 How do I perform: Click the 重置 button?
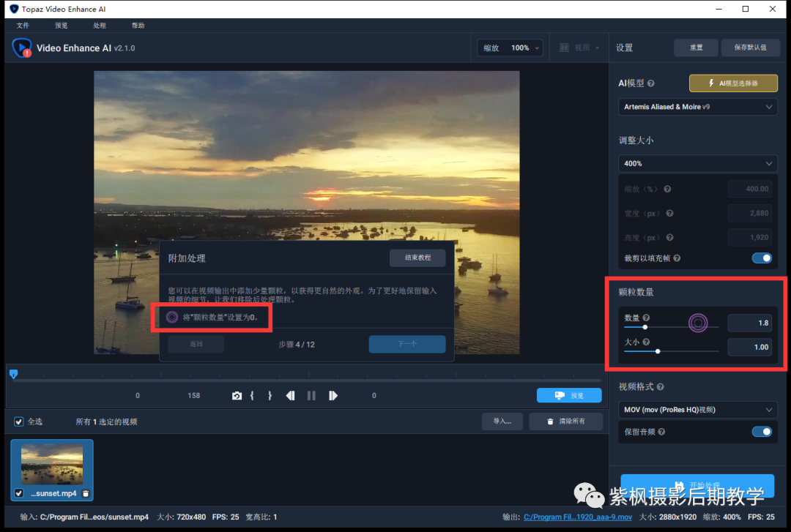coord(697,48)
